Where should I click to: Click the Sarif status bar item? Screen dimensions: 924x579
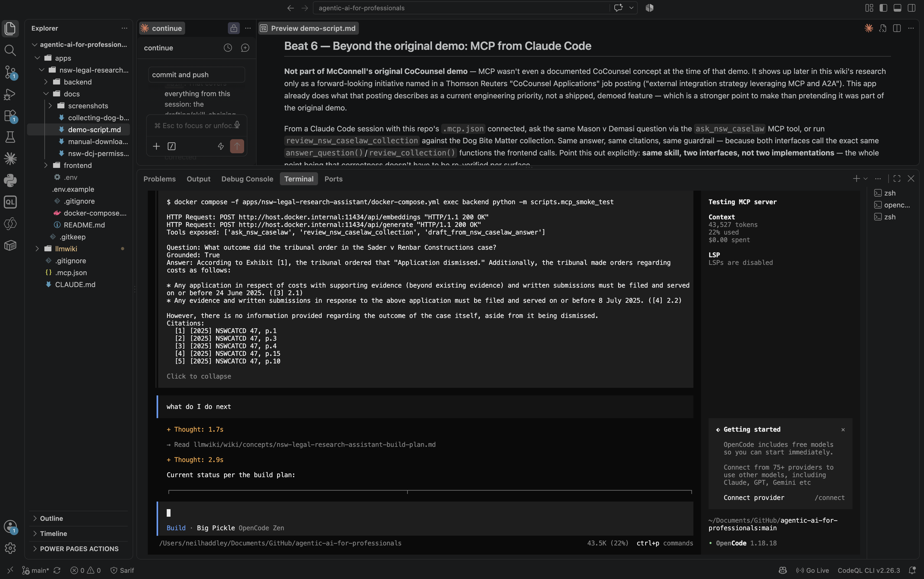(x=122, y=570)
